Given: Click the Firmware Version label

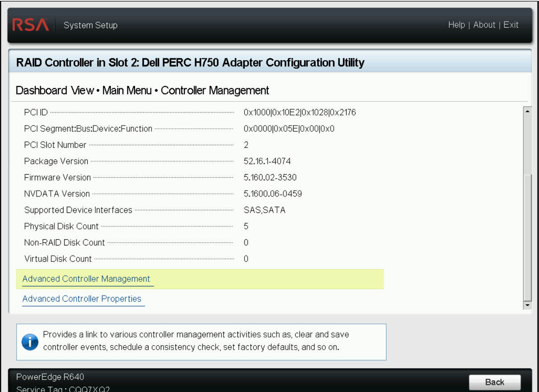Looking at the screenshot, I should (57, 177).
